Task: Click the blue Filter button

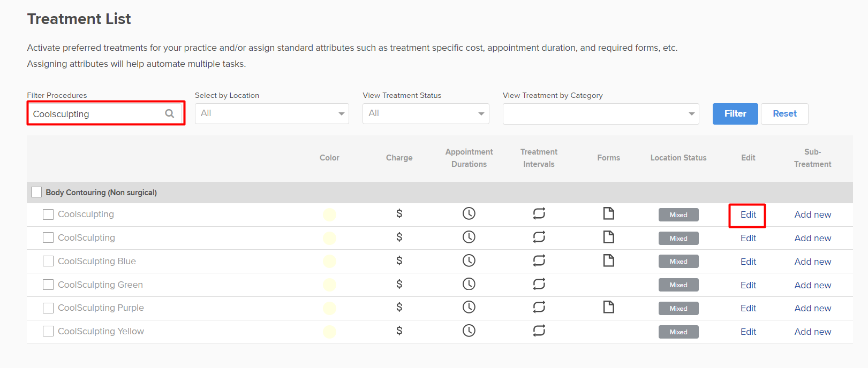Action: [x=735, y=113]
